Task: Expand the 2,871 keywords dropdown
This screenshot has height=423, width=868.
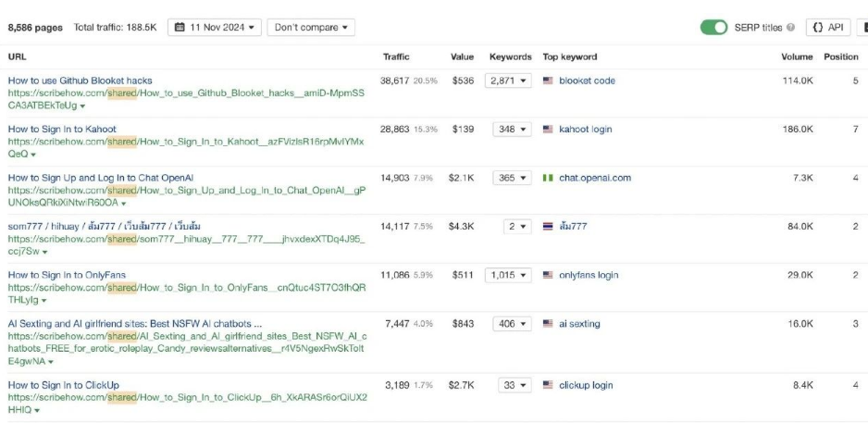Action: [x=508, y=81]
